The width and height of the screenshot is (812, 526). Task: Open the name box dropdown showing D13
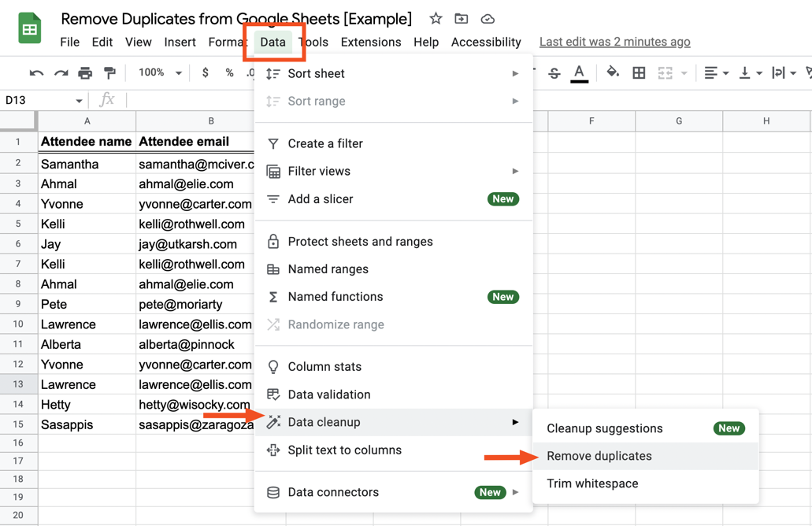point(79,101)
